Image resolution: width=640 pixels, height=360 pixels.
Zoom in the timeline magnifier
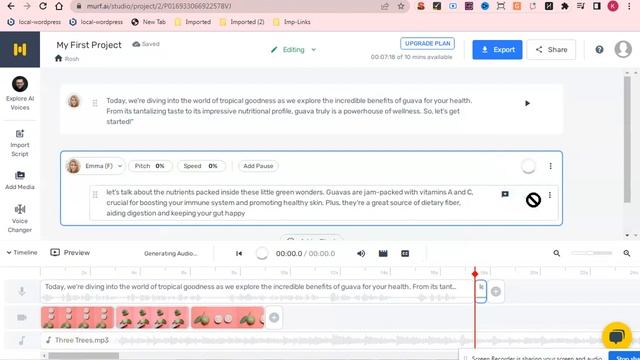627,253
